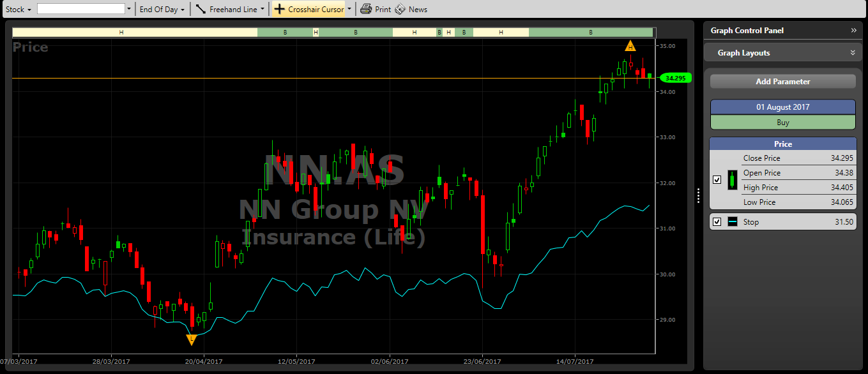Click the Close Price label
Screen dimensions: 868x374
point(761,158)
